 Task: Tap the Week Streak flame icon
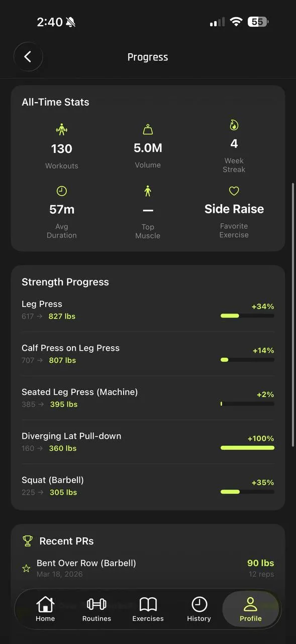pos(234,124)
